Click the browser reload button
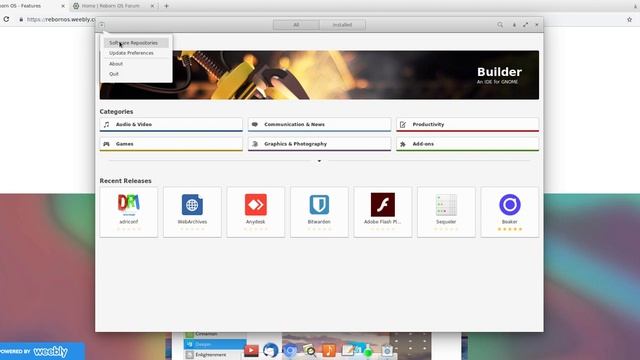The image size is (640, 360). point(6,19)
